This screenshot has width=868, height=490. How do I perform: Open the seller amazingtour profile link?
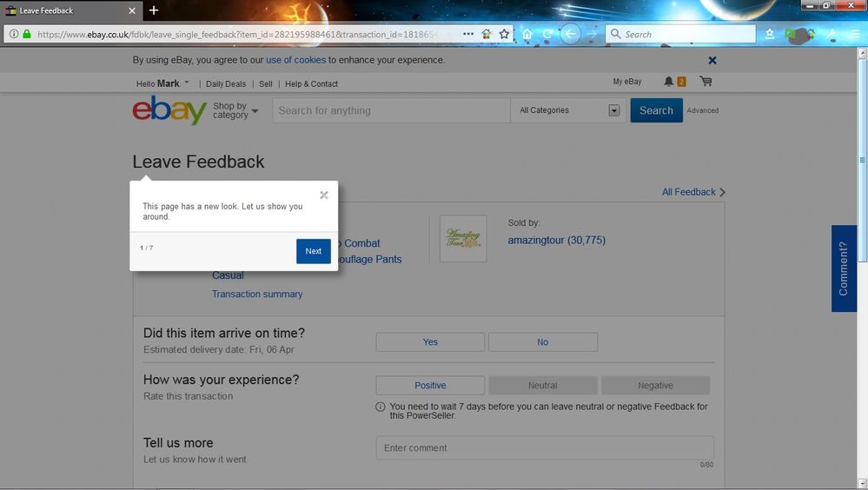(557, 240)
